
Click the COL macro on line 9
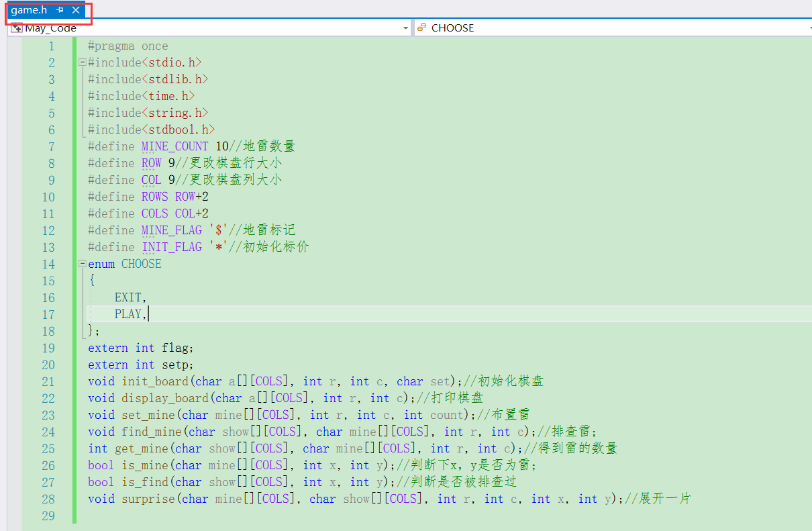click(x=152, y=180)
